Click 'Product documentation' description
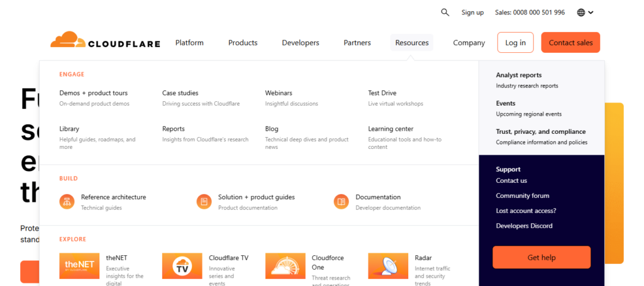The width and height of the screenshot is (644, 286). point(248,208)
